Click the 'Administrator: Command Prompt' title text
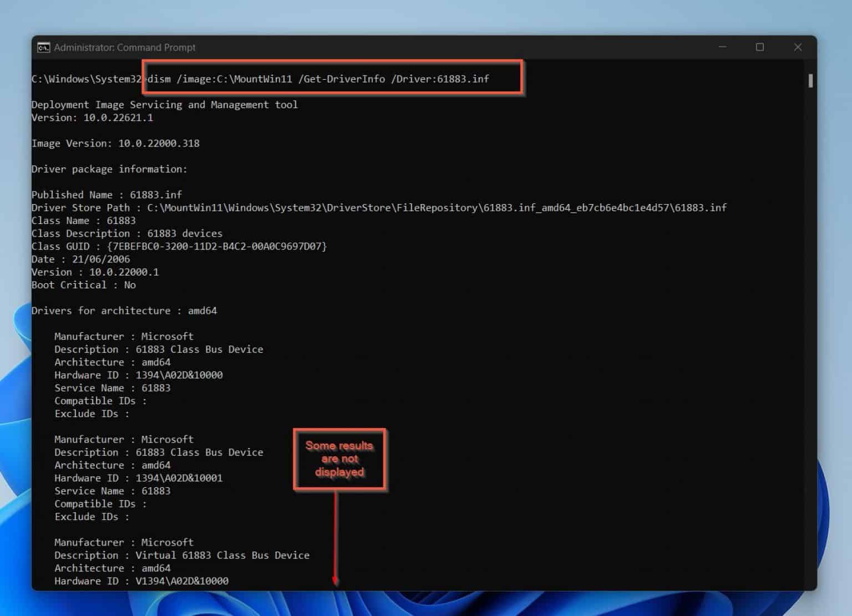 tap(124, 48)
